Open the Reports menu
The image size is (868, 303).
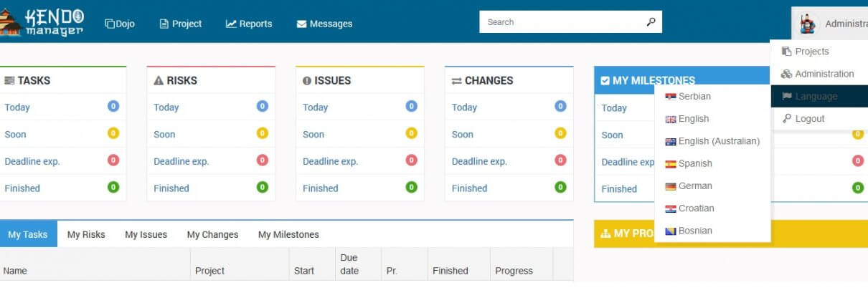(249, 24)
